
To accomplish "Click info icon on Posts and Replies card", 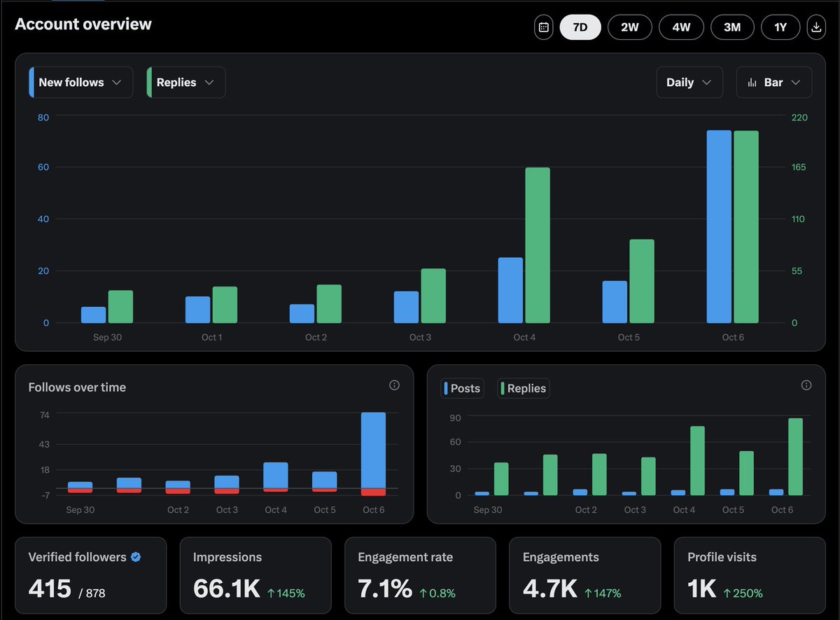I will (x=806, y=385).
